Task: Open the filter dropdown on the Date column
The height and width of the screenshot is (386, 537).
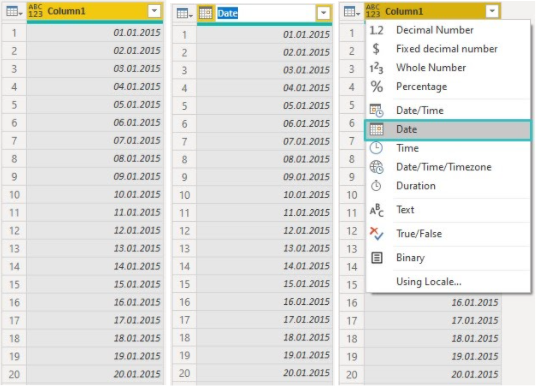Action: click(x=323, y=13)
